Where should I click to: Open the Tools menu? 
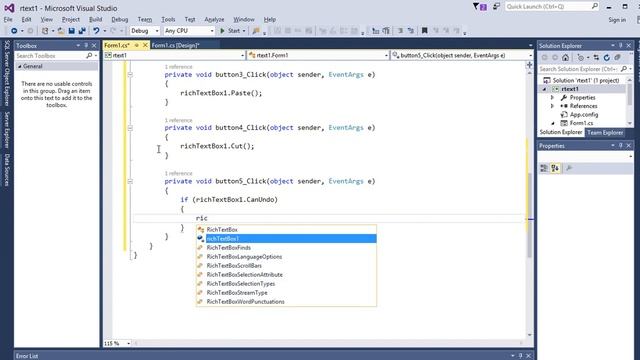point(168,19)
